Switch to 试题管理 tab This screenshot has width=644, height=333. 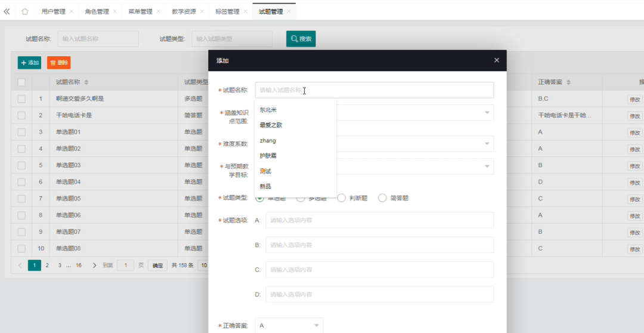(x=271, y=11)
